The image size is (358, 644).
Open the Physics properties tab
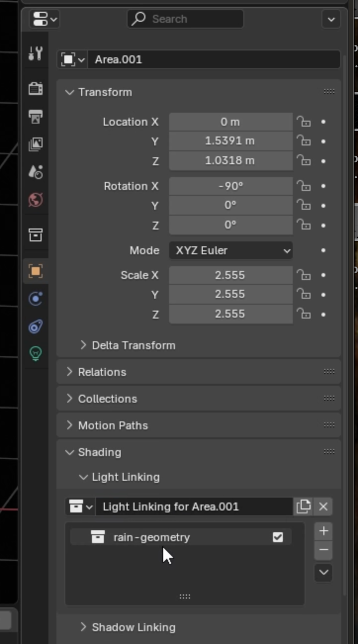[x=36, y=299]
